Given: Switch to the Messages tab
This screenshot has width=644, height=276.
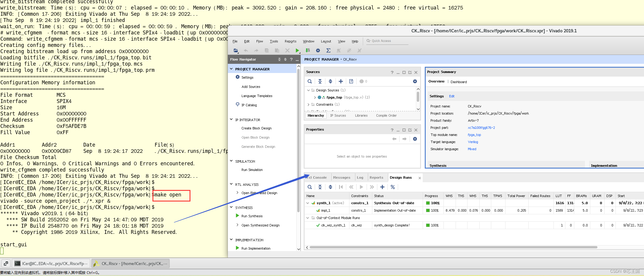Looking at the screenshot, I should coord(341,177).
